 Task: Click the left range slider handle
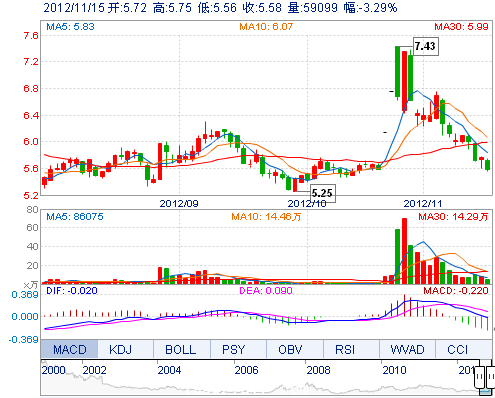tap(480, 377)
